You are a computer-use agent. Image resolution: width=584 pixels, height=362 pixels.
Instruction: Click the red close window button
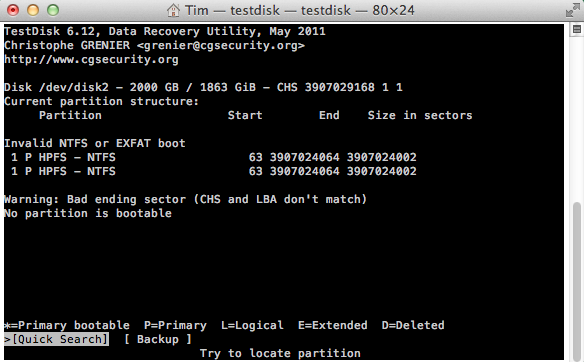coord(13,10)
